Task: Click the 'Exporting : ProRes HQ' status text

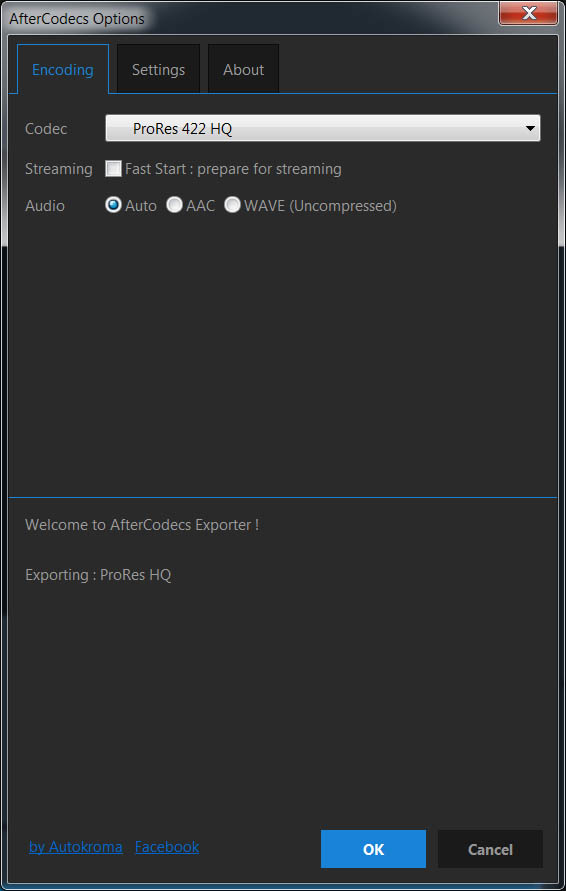Action: 98,574
